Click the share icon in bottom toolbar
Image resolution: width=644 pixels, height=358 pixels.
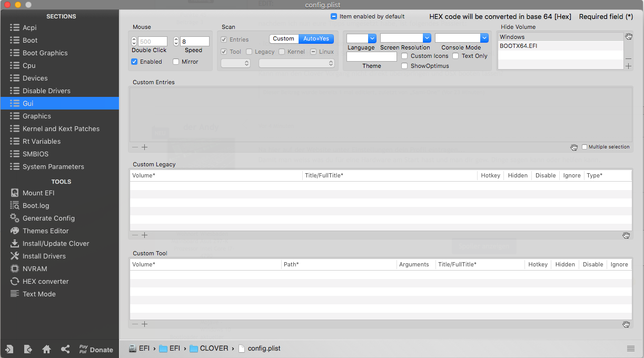tap(65, 349)
